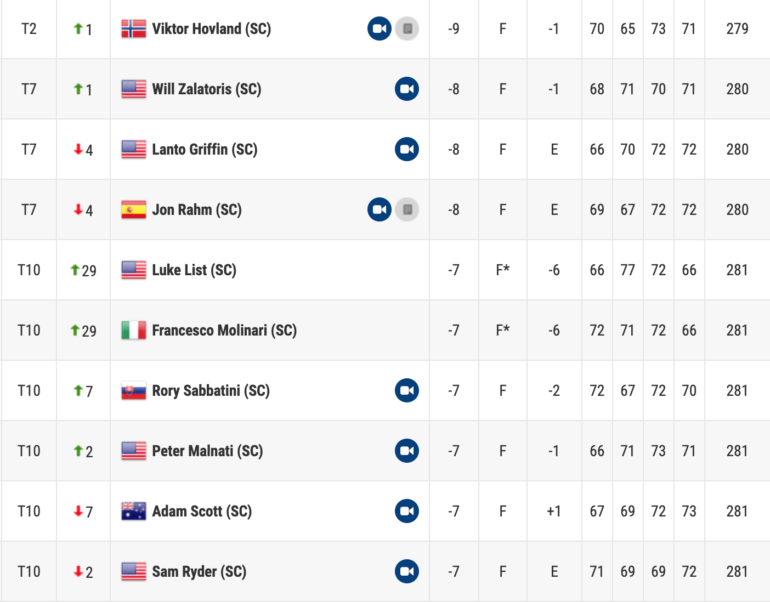The height and width of the screenshot is (602, 770).
Task: Click the Spanish flag beside Jon Rahm
Action: point(133,210)
